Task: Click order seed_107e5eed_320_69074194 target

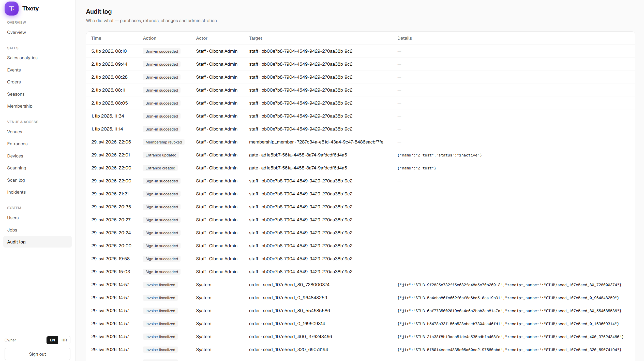Action: coord(289,350)
